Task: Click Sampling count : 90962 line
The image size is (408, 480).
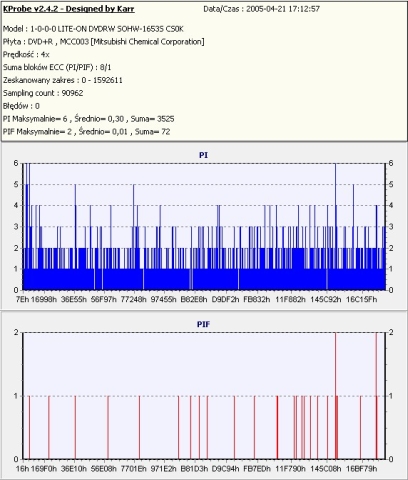Action: [x=43, y=93]
